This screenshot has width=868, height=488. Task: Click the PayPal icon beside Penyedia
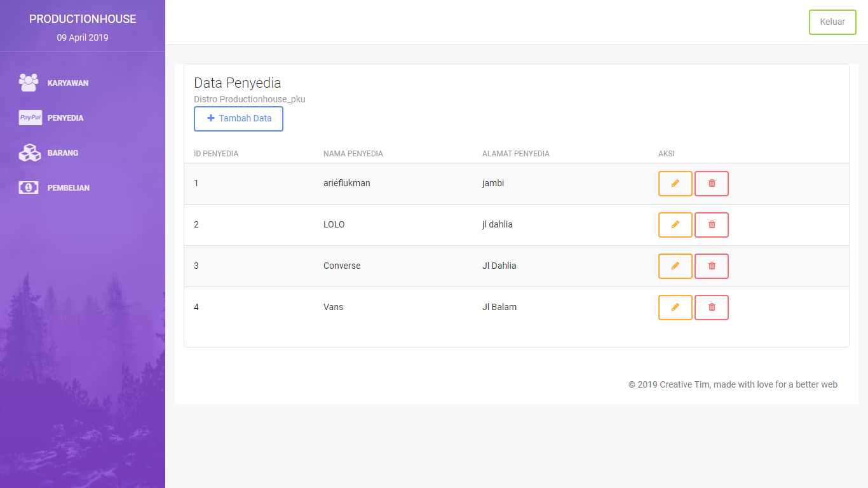30,118
